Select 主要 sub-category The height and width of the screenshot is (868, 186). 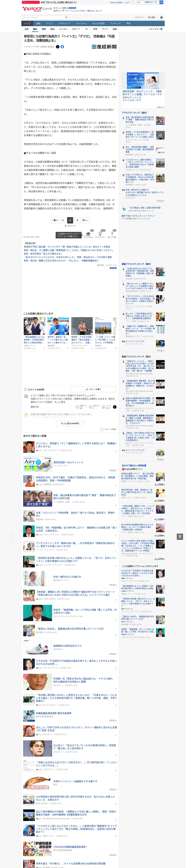[x=26, y=29]
